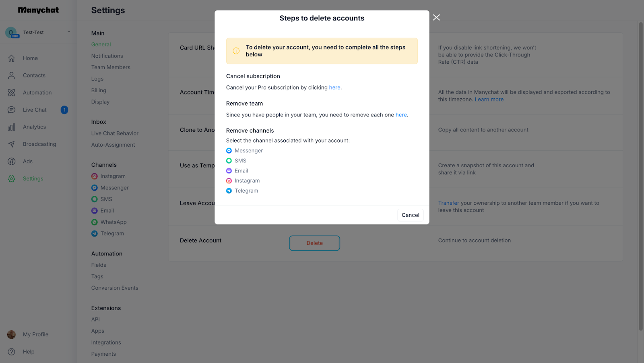The image size is (644, 363).
Task: Close the Steps to delete accounts dialog
Action: [436, 17]
